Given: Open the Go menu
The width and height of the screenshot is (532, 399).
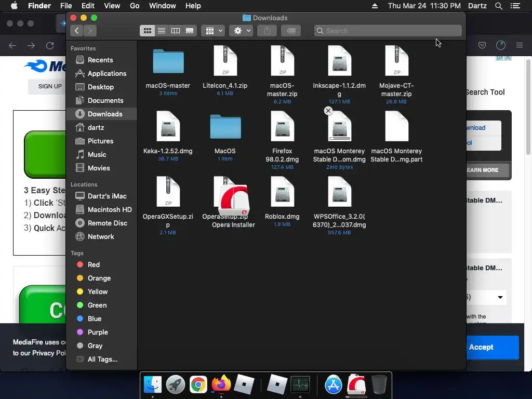Looking at the screenshot, I should [x=135, y=6].
